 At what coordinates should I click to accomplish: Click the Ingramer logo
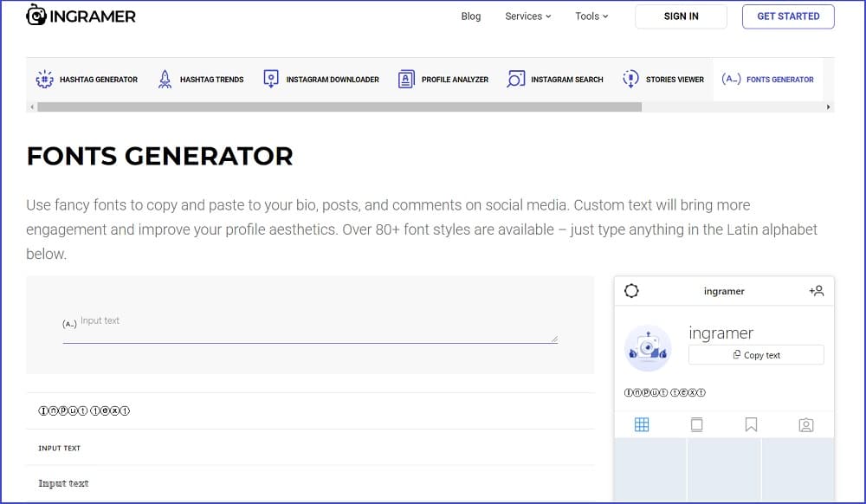click(x=81, y=16)
